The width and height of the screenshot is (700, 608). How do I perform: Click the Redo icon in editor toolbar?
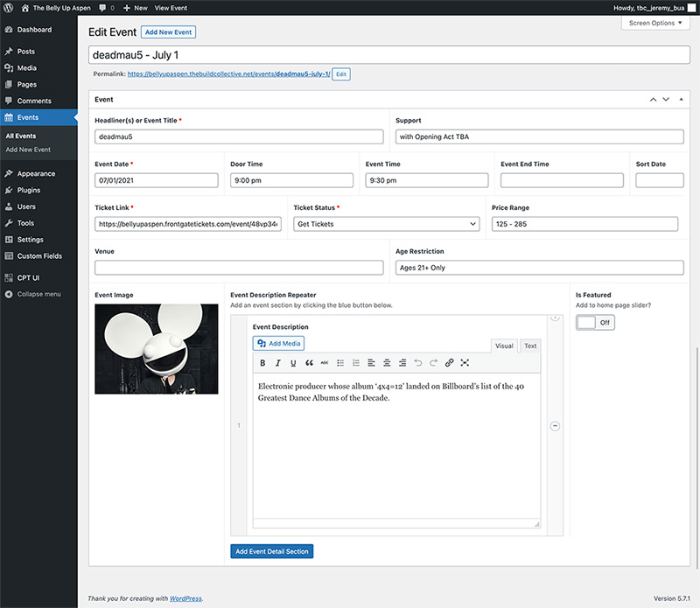click(x=433, y=363)
